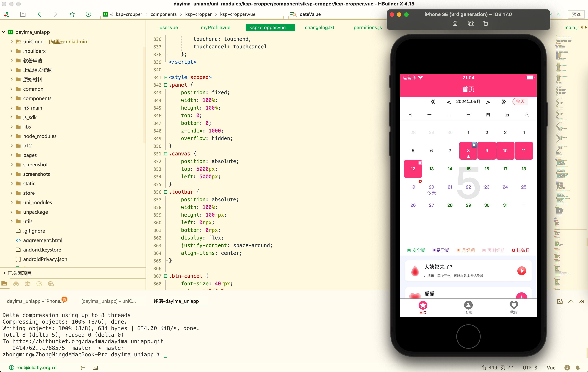Fold the style scoped block at line 841
The width and height of the screenshot is (588, 372).
[x=166, y=77]
